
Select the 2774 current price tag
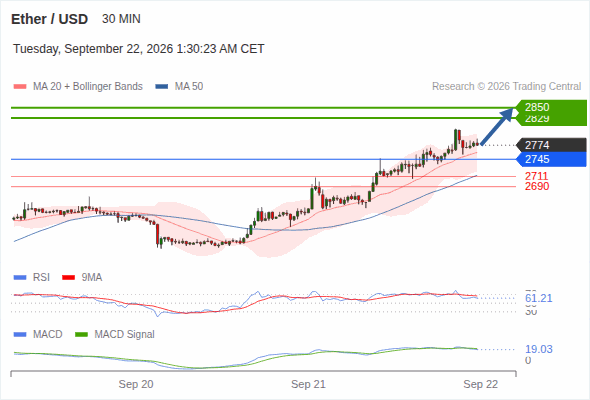551,145
